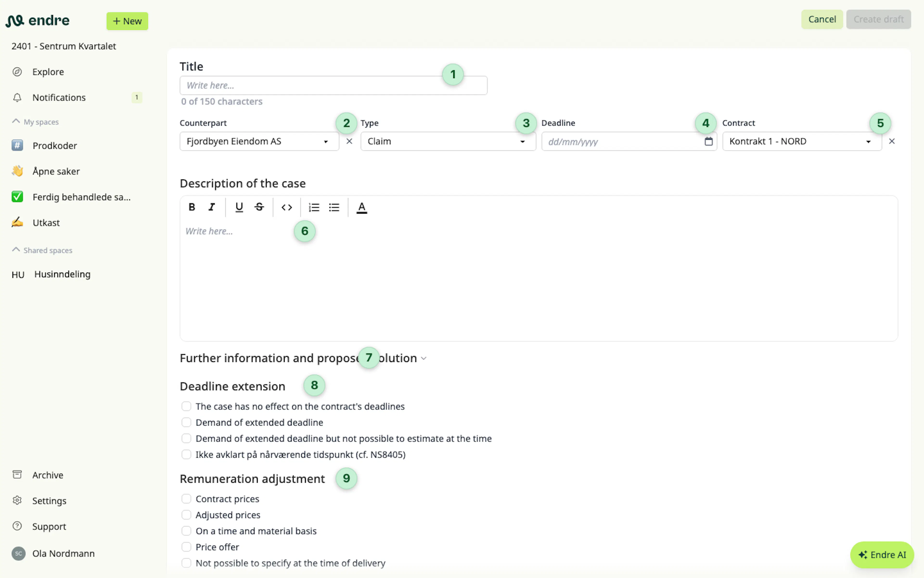
Task: Open the Type dropdown showing Claim
Action: click(448, 141)
